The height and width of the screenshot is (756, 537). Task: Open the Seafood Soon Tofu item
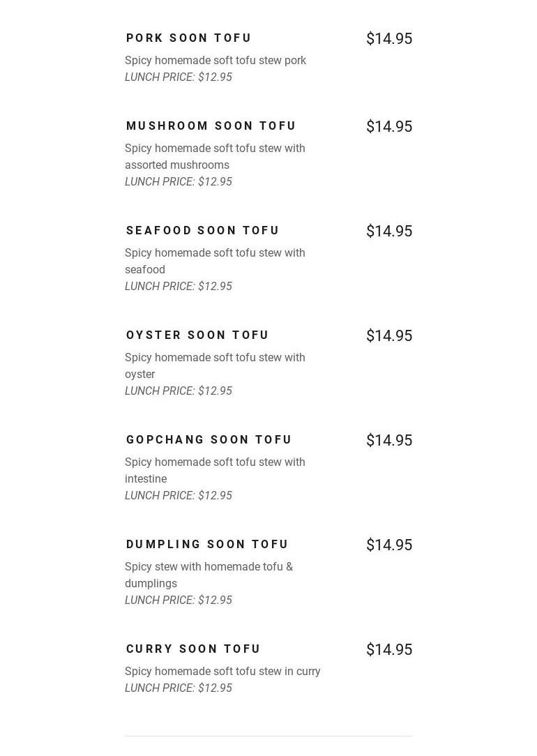202,231
